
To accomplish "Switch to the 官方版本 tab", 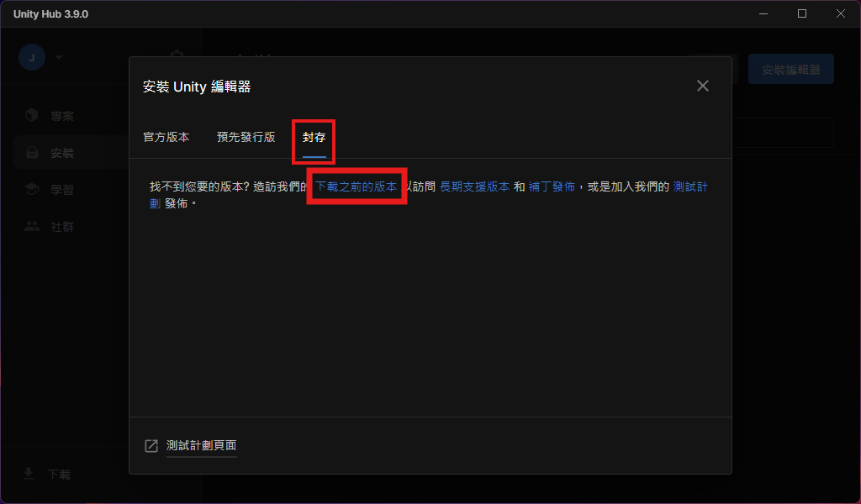I will [166, 137].
